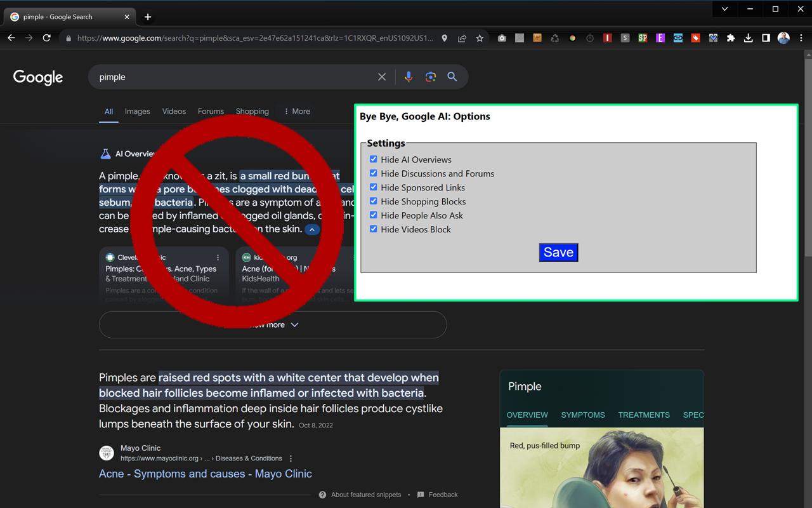Image resolution: width=812 pixels, height=508 pixels.
Task: Bookmark this page via the star icon
Action: (x=480, y=38)
